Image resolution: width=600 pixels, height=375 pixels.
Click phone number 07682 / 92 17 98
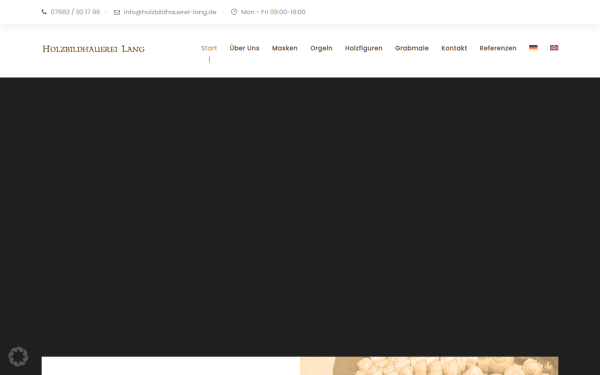(75, 12)
